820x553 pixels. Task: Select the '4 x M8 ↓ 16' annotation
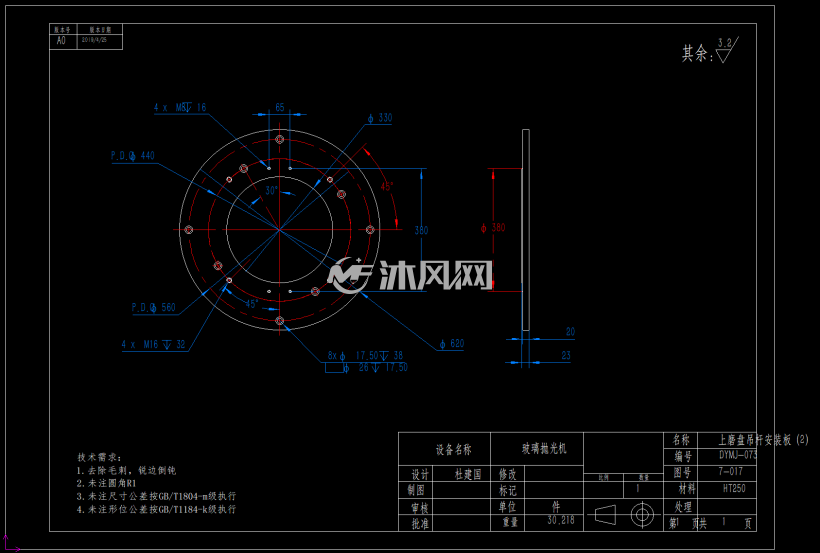click(180, 107)
